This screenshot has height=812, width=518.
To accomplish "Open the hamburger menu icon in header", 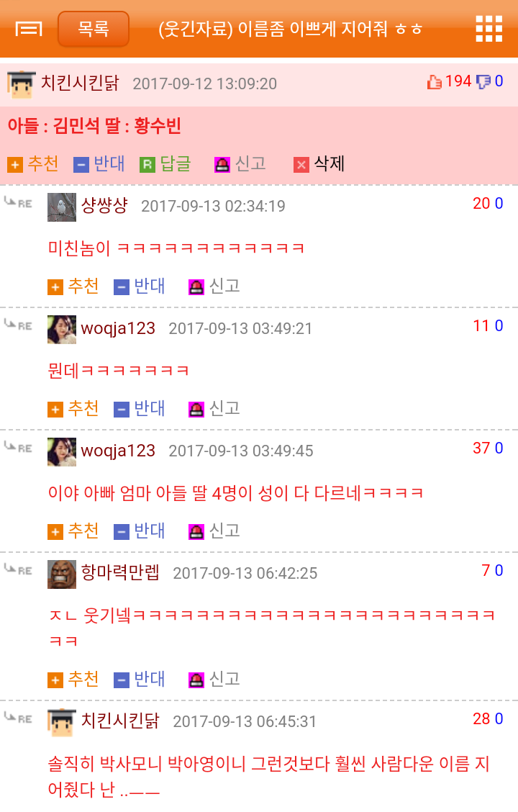I will point(29,29).
